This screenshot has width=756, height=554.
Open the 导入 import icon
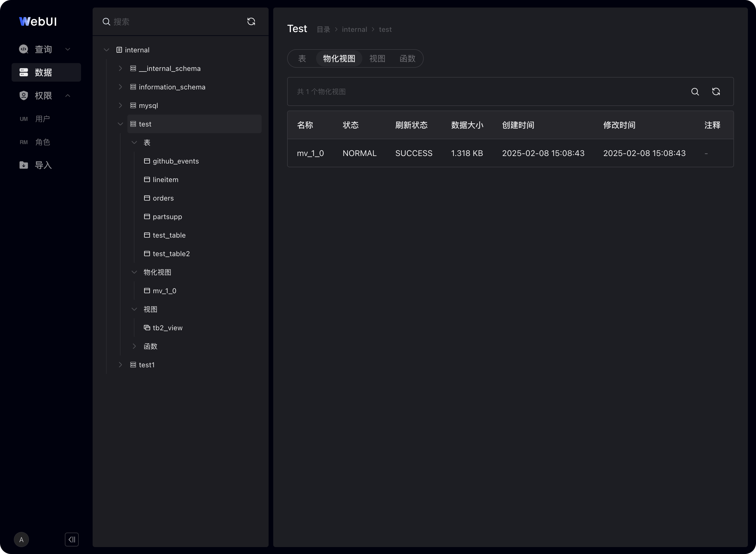pyautogui.click(x=23, y=165)
